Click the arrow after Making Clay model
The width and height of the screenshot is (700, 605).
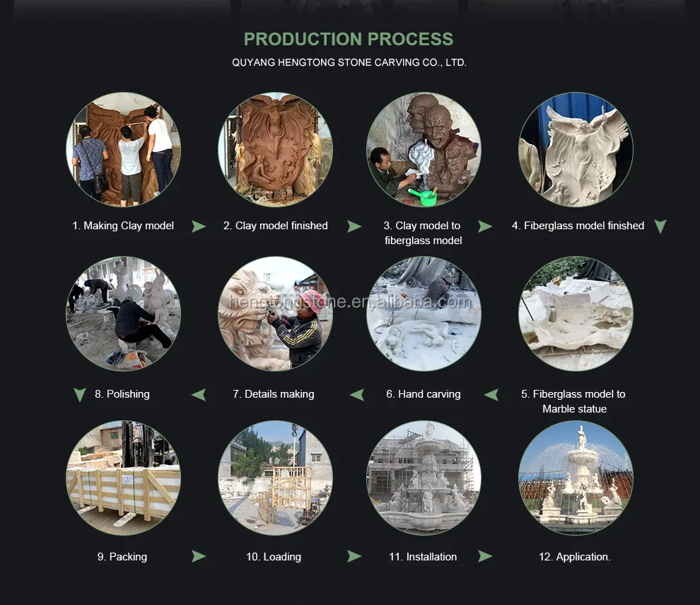[199, 226]
